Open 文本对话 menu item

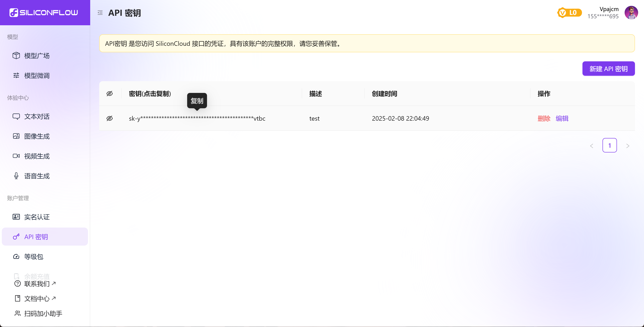[x=37, y=117]
